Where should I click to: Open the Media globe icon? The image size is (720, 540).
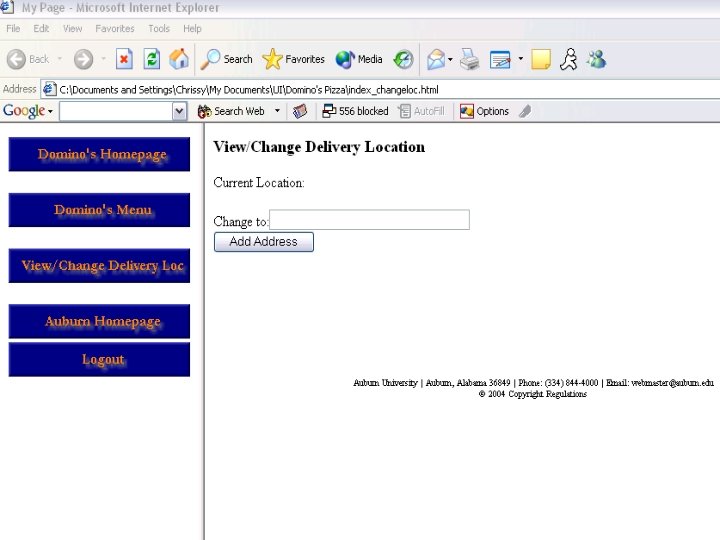pyautogui.click(x=345, y=59)
